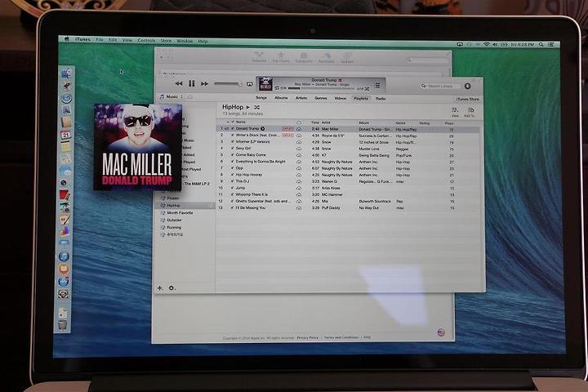Click the Add To button

pos(470,112)
